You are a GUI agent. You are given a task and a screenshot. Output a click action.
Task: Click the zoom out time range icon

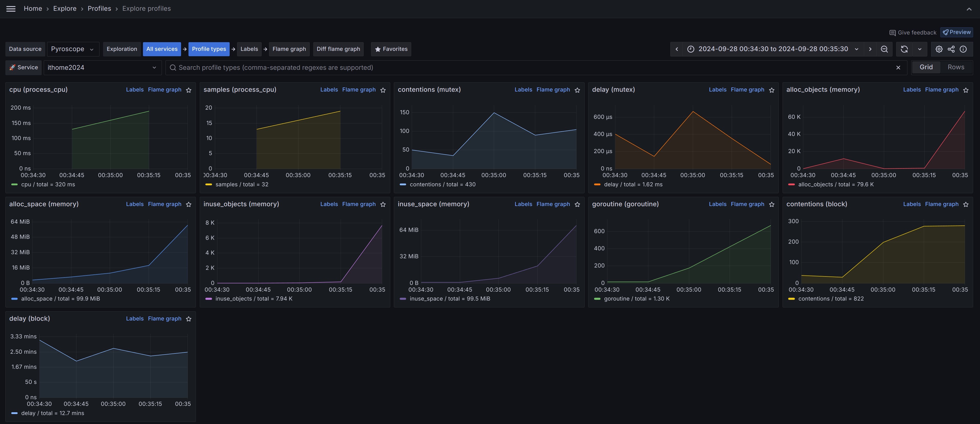(x=884, y=49)
